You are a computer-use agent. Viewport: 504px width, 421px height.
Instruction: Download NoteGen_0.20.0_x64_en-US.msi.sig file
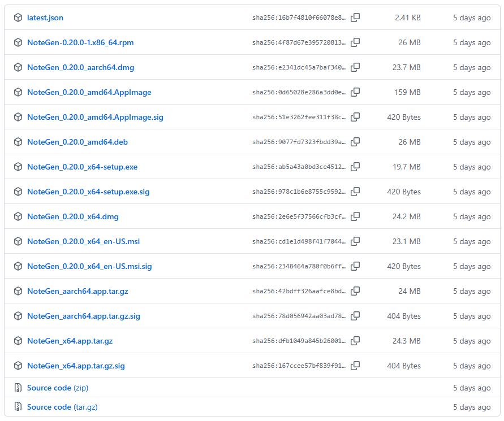tap(89, 266)
